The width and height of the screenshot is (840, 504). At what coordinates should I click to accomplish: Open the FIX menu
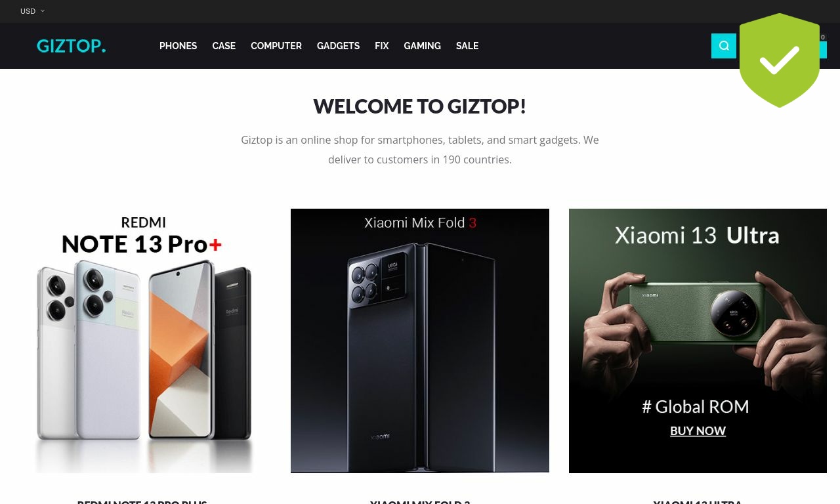[382, 46]
